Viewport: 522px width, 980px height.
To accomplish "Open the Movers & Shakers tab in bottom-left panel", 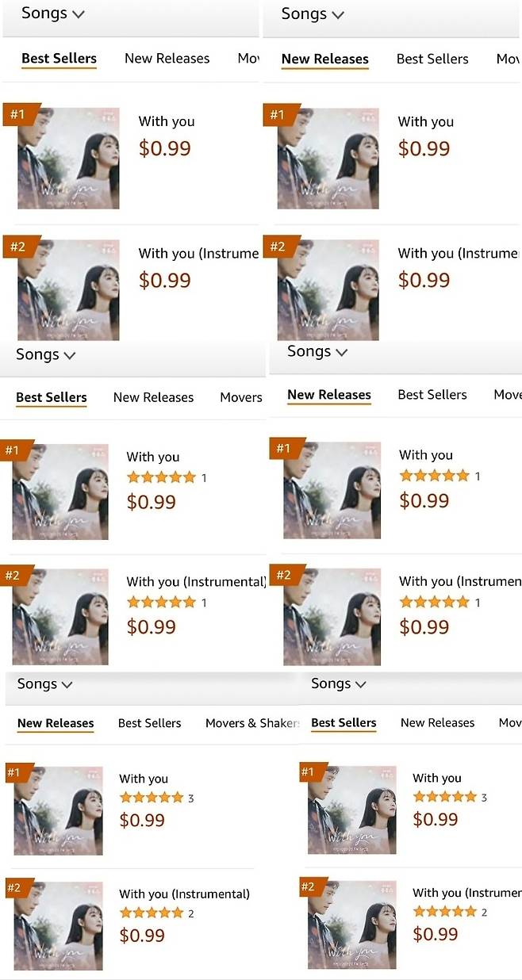I will pyautogui.click(x=251, y=723).
